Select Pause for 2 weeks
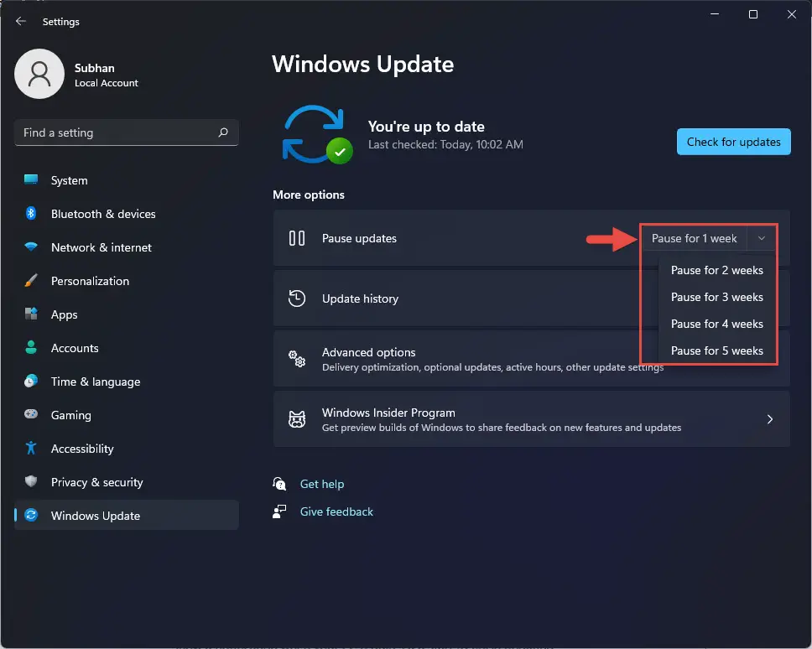 (x=716, y=270)
